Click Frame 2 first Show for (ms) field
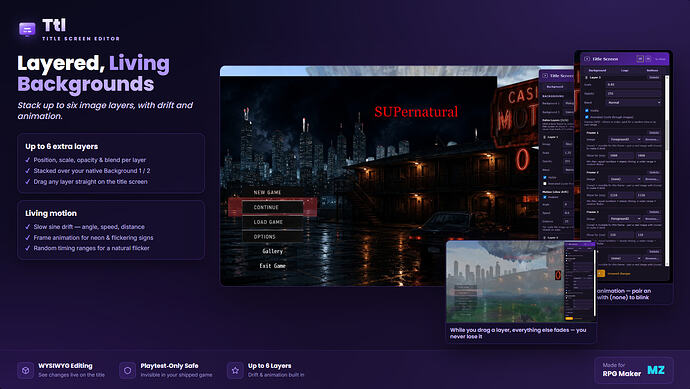This screenshot has height=389, width=690. (x=620, y=195)
